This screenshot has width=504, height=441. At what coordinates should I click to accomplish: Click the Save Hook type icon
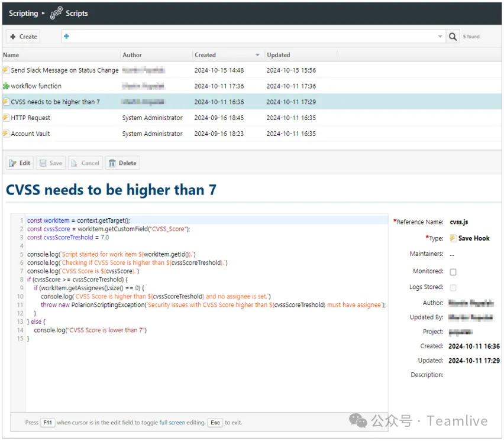pos(453,238)
